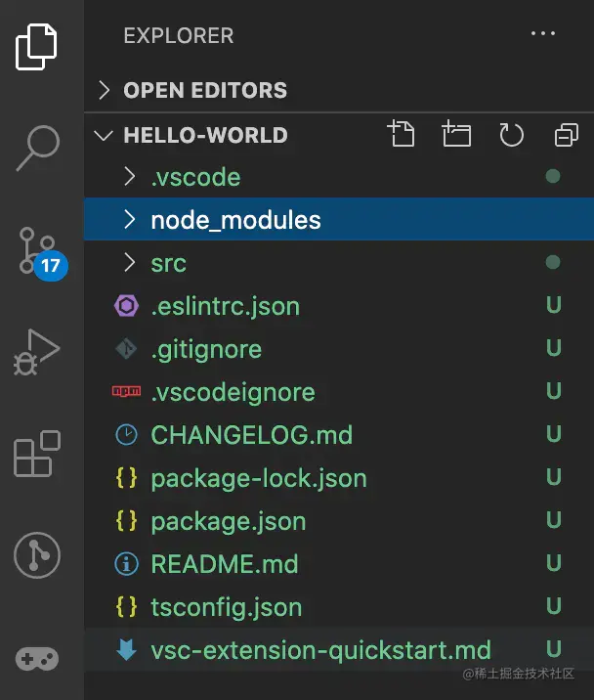Select the tsconfig.json file
This screenshot has height=700, width=594.
click(x=226, y=607)
